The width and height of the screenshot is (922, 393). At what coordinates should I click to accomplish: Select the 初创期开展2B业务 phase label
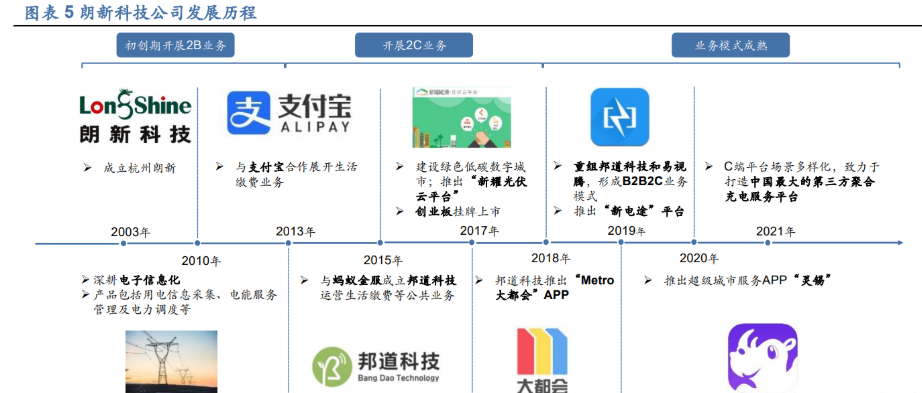tap(175, 45)
